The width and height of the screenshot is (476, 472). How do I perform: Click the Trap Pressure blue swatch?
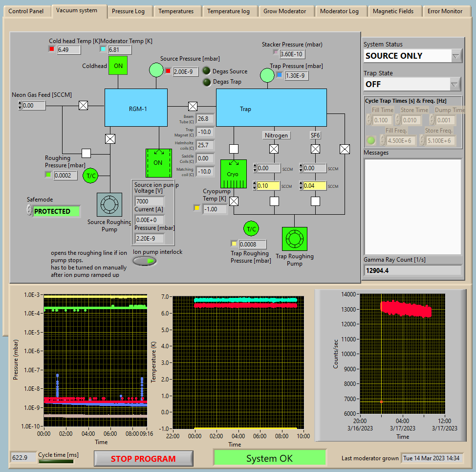(x=280, y=75)
